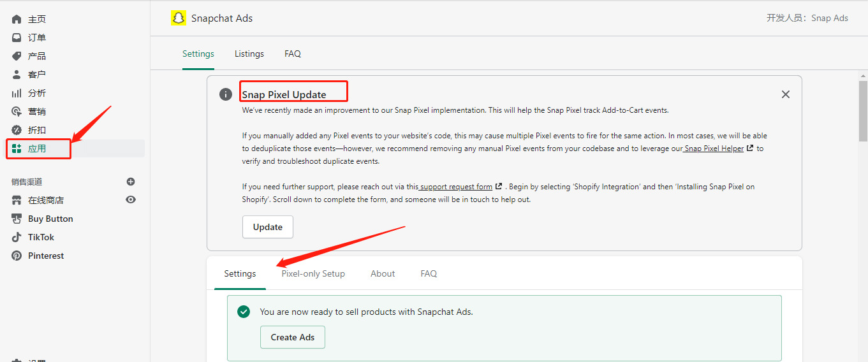Viewport: 868px width, 362px height.
Task: Click TikTok label in sidebar
Action: (x=41, y=237)
